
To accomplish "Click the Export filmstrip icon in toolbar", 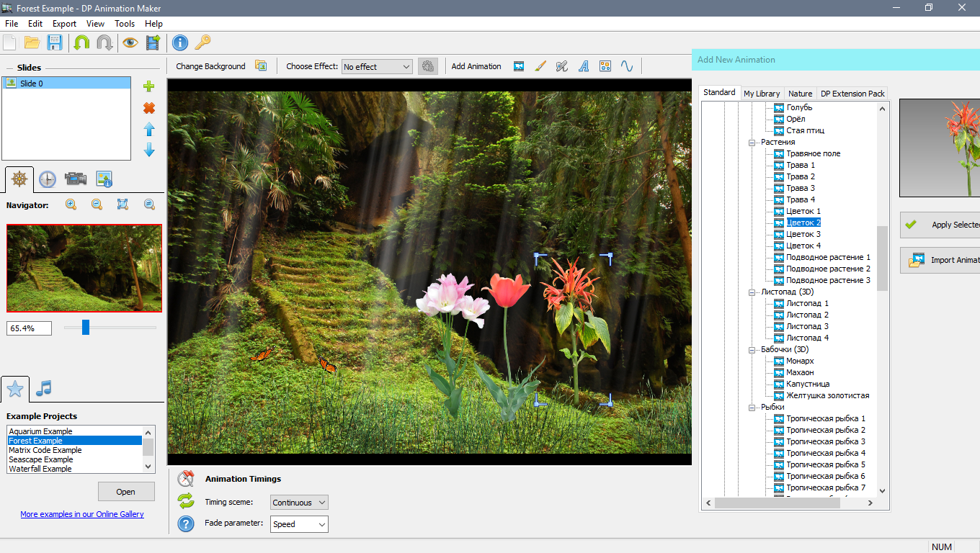I will point(153,42).
